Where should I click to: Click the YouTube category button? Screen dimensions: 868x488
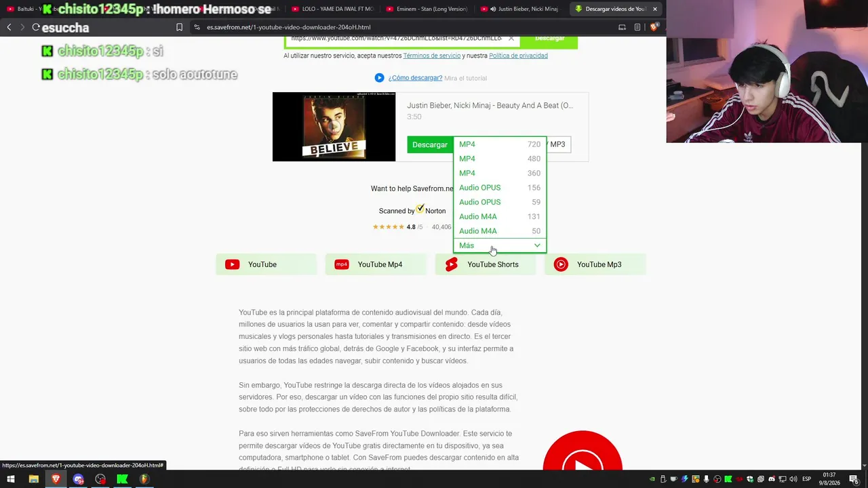tap(266, 264)
